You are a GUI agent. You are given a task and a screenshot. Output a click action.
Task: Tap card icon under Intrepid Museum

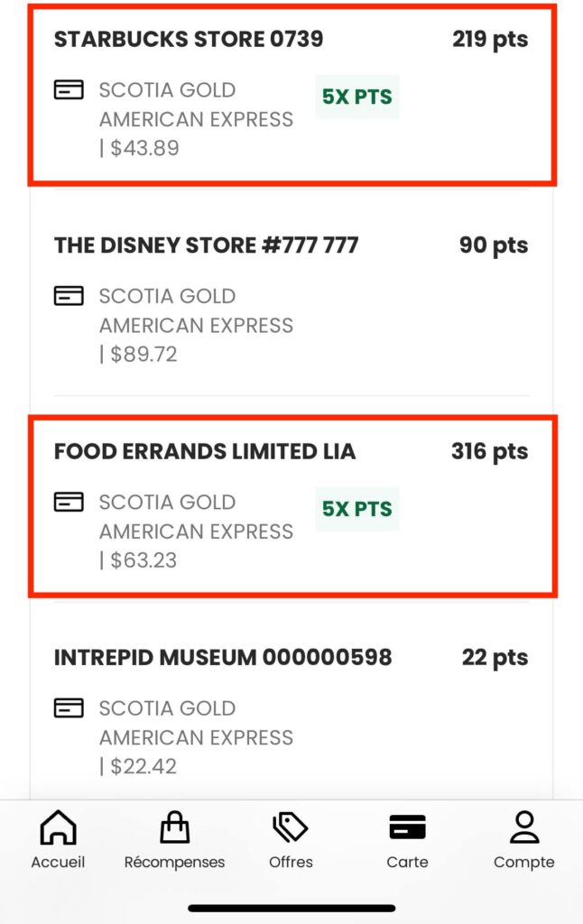tap(69, 707)
